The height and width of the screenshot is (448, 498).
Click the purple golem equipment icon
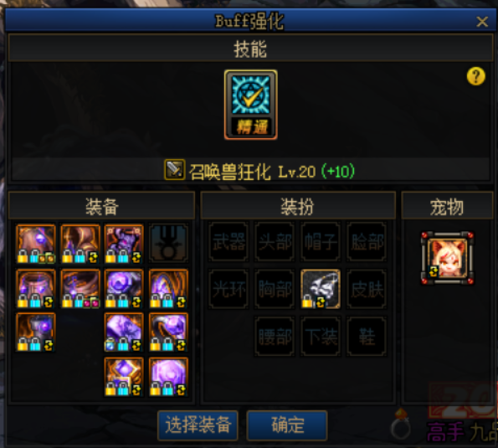point(124,244)
